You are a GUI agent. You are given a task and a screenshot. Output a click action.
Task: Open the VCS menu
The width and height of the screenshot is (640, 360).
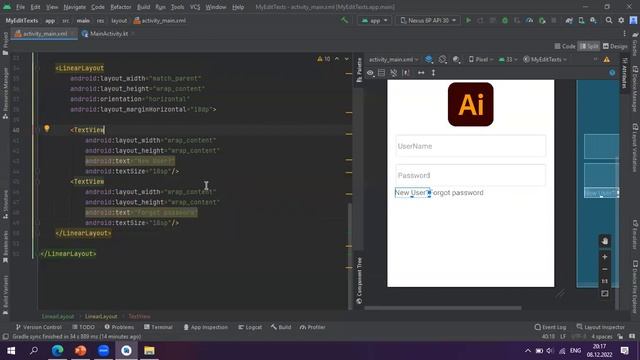coord(195,7)
